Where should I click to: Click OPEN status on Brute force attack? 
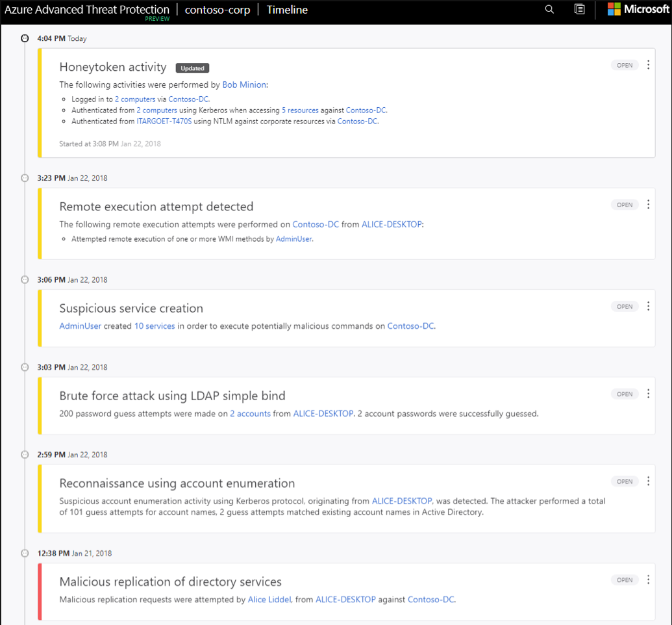pyautogui.click(x=625, y=394)
